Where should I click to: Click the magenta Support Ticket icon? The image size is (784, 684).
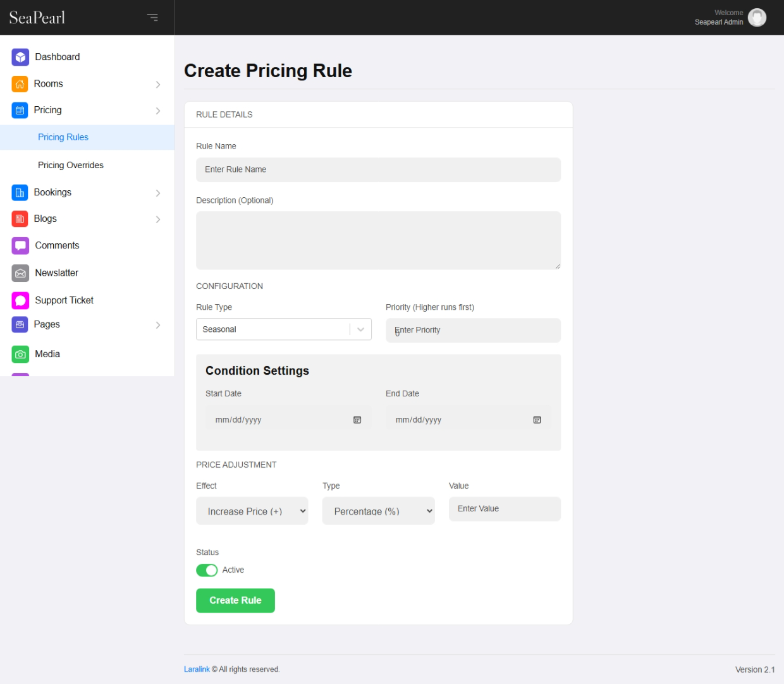pyautogui.click(x=20, y=300)
